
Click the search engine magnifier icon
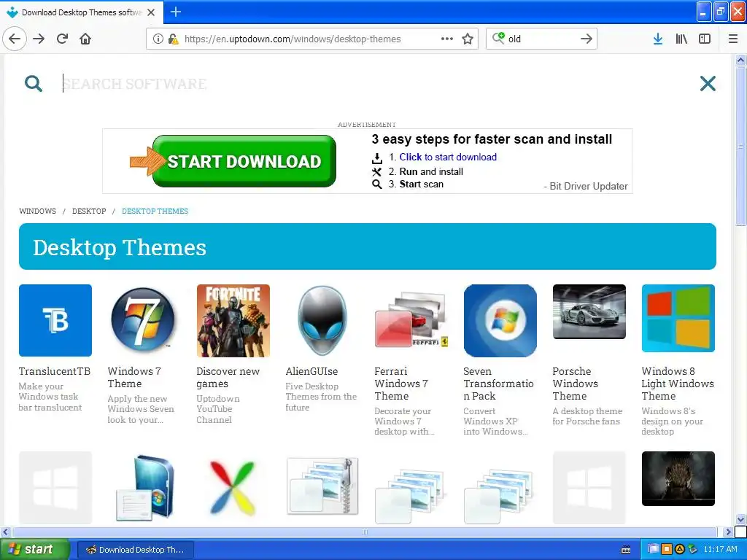(x=498, y=38)
